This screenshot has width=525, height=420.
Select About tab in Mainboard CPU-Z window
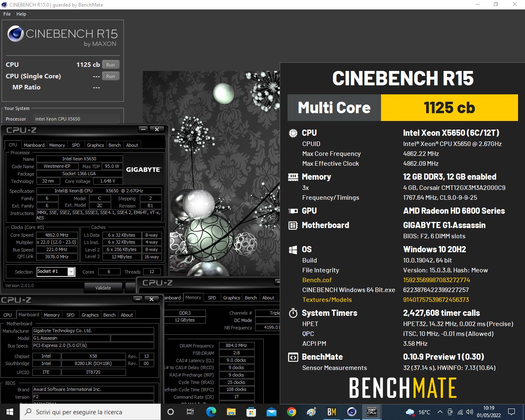point(127,315)
